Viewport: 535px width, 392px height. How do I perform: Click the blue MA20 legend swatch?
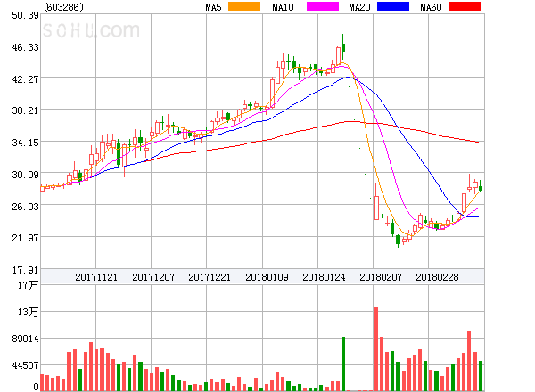tap(393, 6)
